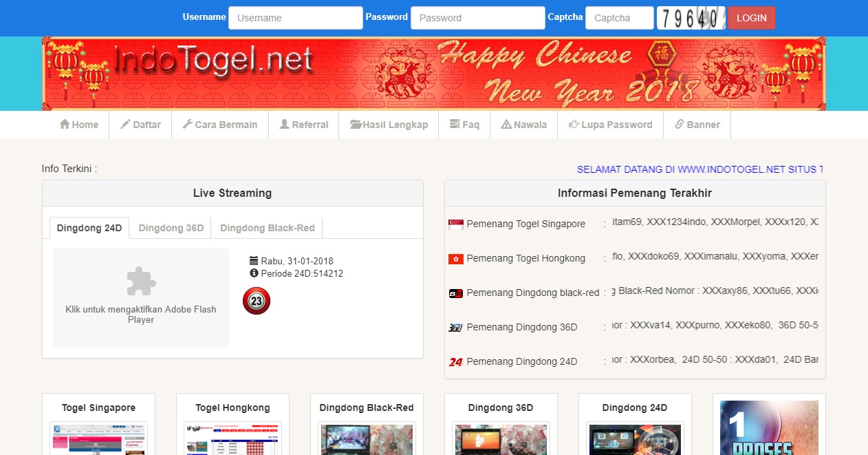Image resolution: width=868 pixels, height=455 pixels.
Task: Click the Referral user icon
Action: 284,125
